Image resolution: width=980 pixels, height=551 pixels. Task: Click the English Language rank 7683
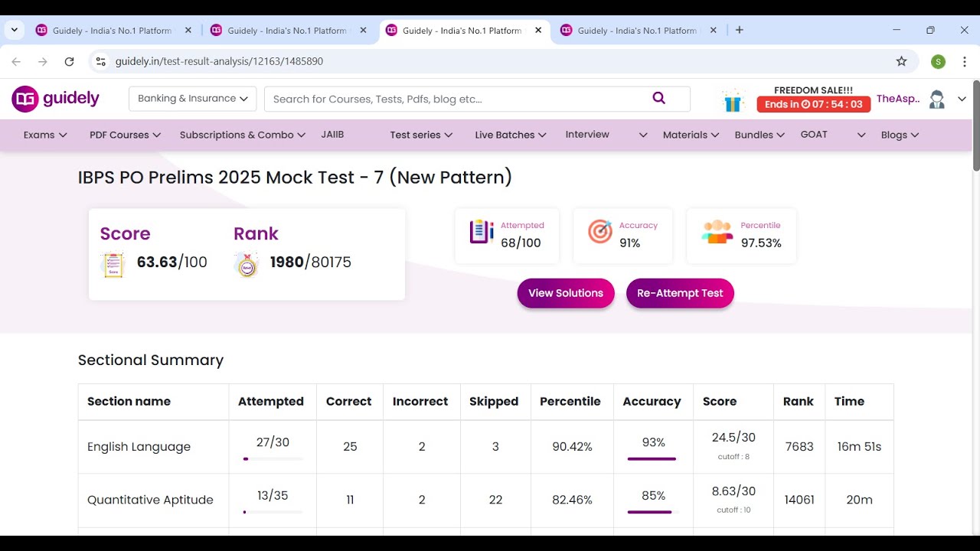pos(799,447)
